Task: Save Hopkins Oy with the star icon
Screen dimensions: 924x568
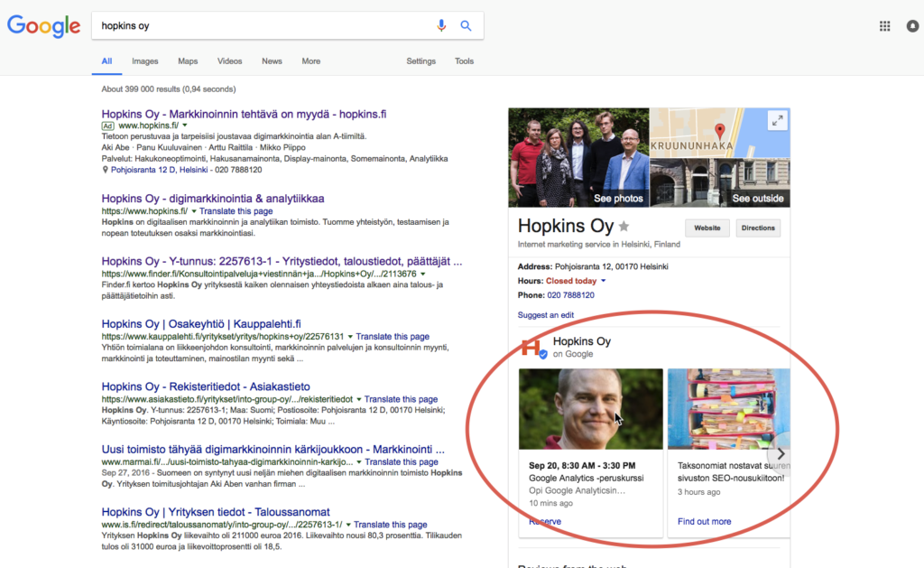Action: (624, 226)
